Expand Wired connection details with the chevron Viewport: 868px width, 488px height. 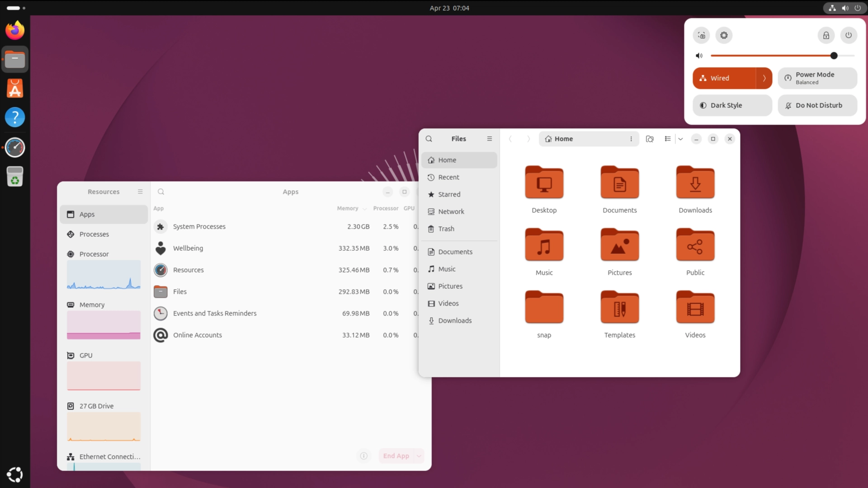764,78
